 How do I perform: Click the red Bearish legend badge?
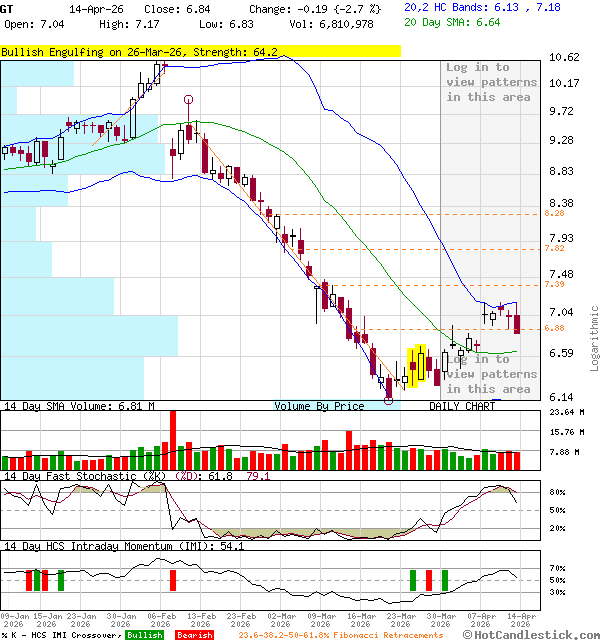click(194, 635)
